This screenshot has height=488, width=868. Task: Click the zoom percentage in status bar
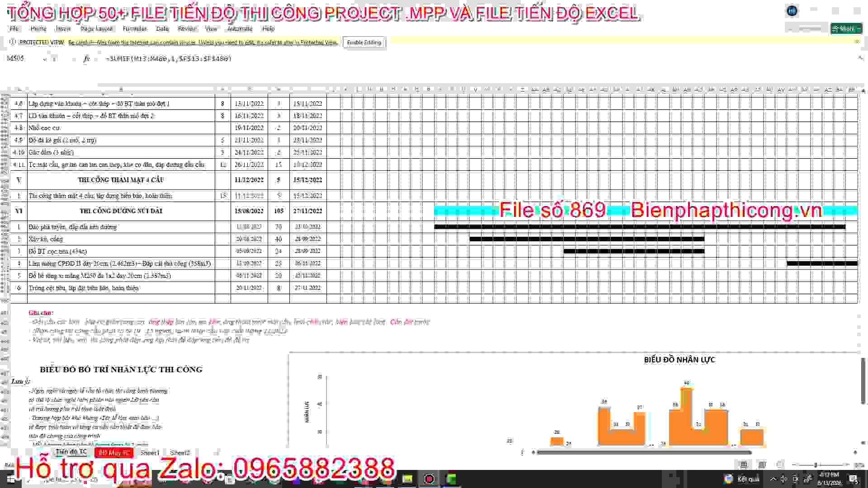(859, 465)
